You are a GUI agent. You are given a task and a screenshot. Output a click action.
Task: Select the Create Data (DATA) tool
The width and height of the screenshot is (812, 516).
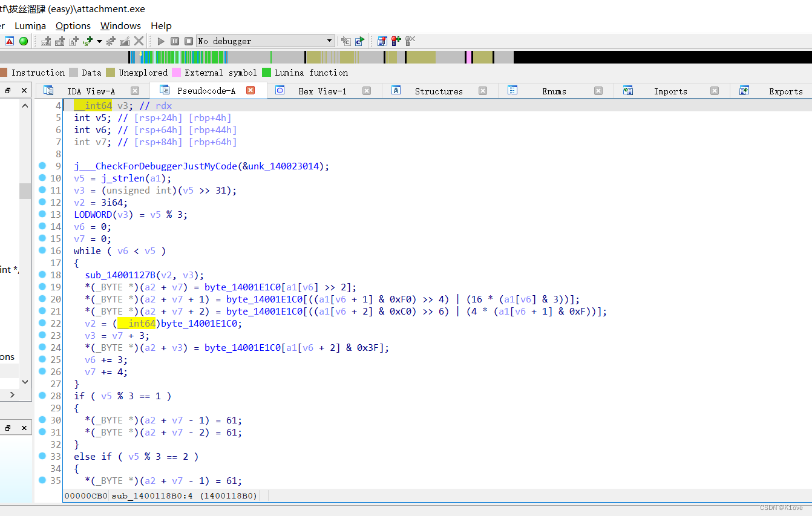coord(60,41)
